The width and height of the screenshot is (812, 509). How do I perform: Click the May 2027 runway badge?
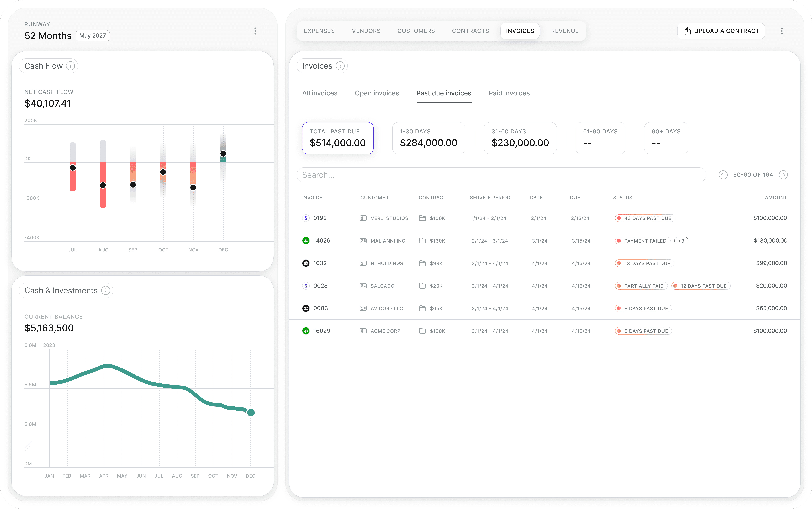click(x=93, y=36)
